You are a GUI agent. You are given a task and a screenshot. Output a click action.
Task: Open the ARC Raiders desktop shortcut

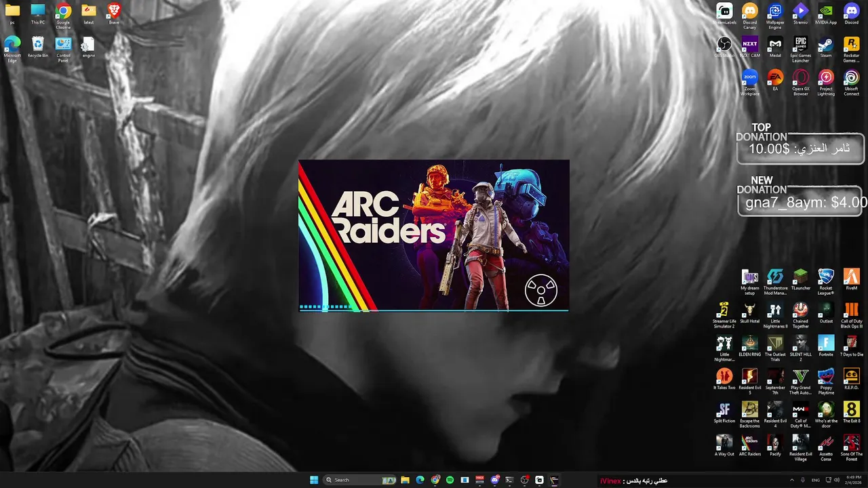(x=749, y=445)
